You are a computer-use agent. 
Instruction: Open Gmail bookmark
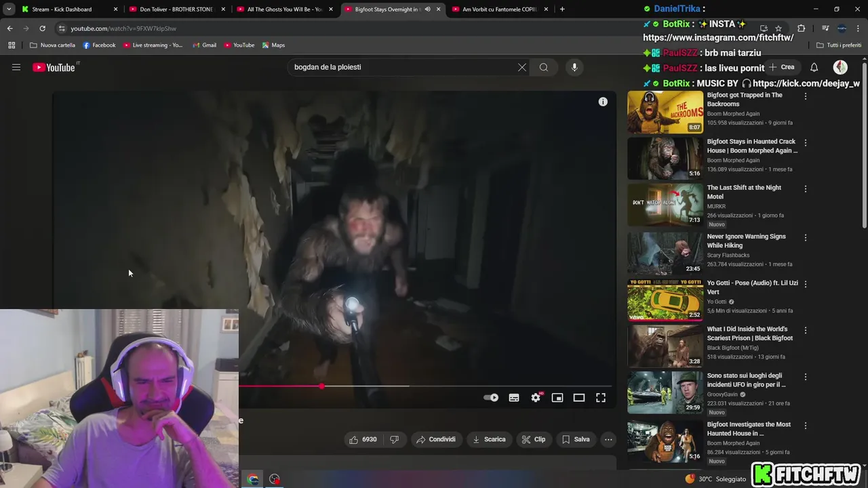(x=204, y=45)
